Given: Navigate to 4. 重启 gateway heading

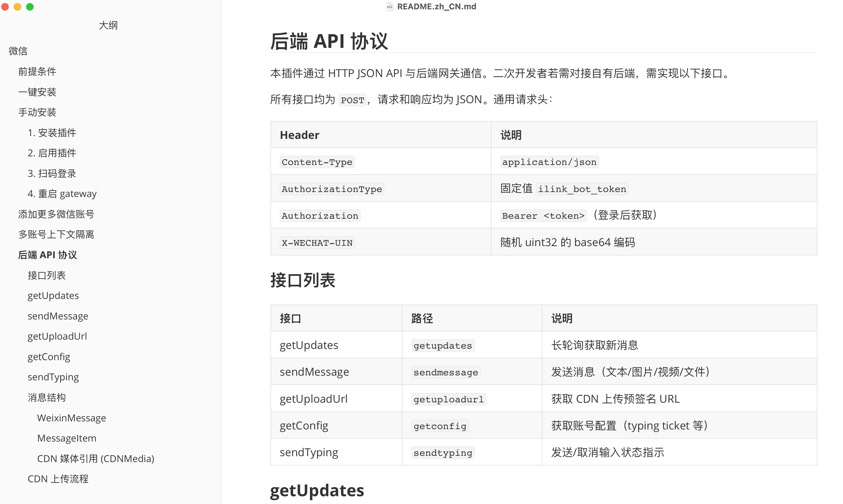Looking at the screenshot, I should coord(62,194).
